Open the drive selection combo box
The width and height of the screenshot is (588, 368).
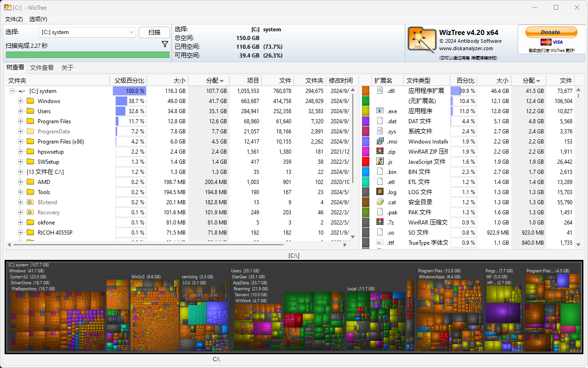[87, 32]
